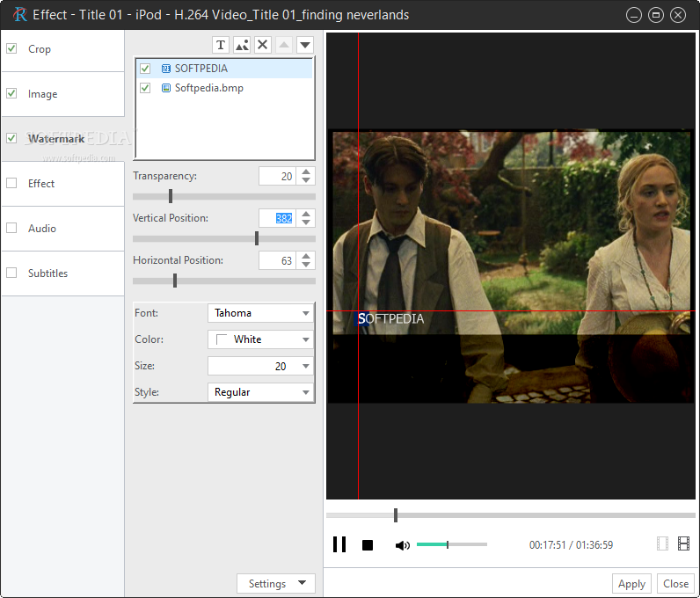Pause the video preview

pos(339,544)
